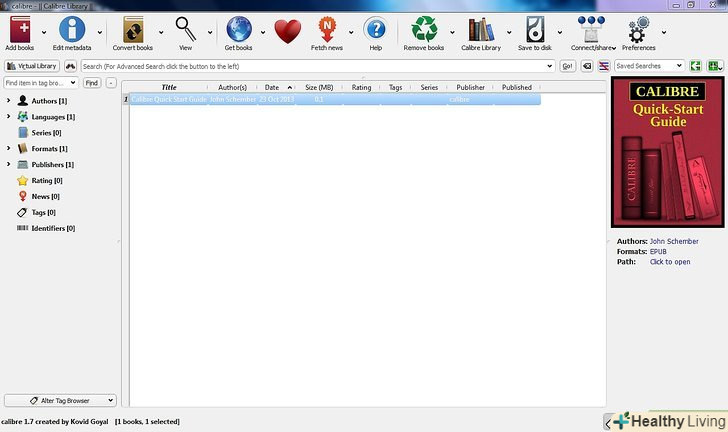
Task: Click the Identifiers barcode icon
Action: tap(22, 228)
